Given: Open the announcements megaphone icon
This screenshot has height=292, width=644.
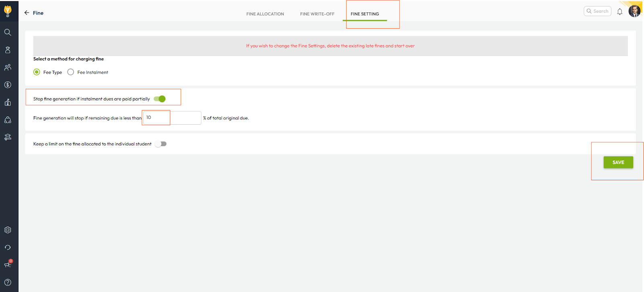Looking at the screenshot, I should tap(8, 264).
